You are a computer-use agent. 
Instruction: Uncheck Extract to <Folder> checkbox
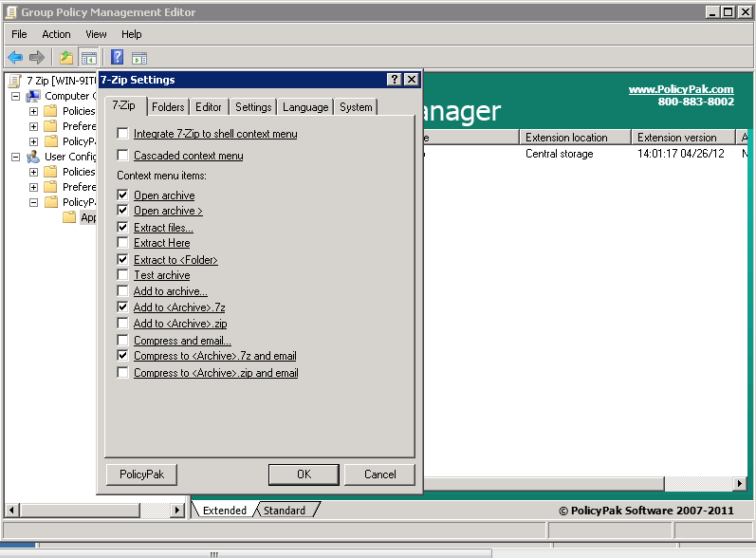123,259
